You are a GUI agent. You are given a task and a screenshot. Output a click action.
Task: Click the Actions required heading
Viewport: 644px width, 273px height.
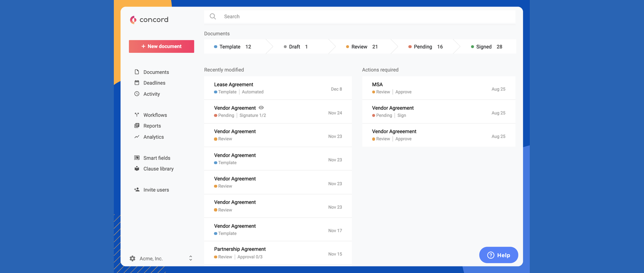pos(380,70)
